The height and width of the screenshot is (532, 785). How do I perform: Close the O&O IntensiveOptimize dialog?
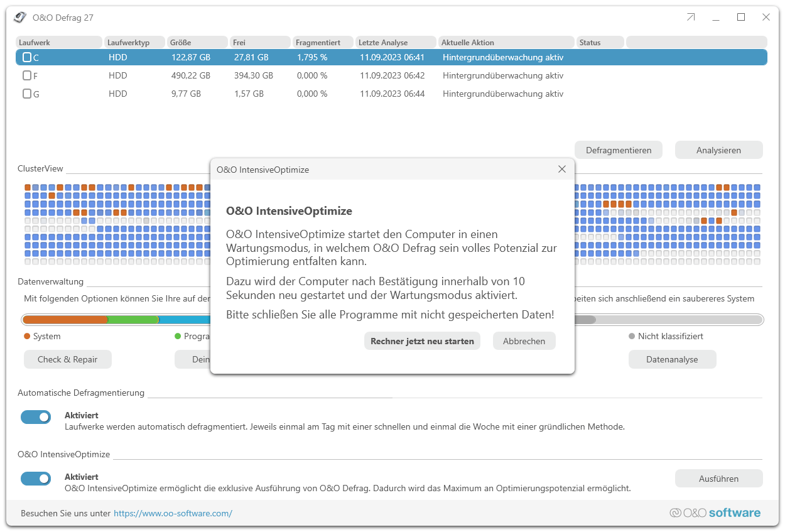pos(562,169)
